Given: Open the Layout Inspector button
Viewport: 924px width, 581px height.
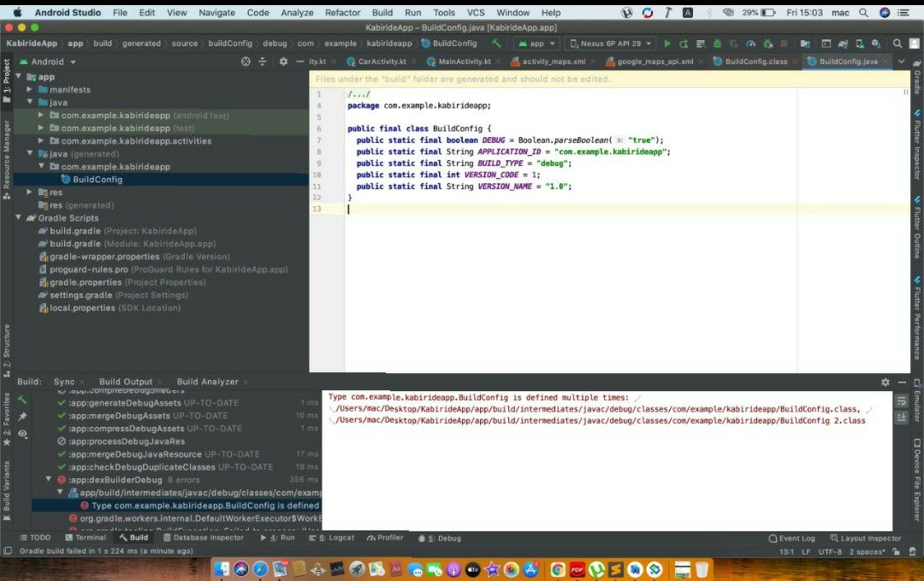Looking at the screenshot, I should 866,538.
